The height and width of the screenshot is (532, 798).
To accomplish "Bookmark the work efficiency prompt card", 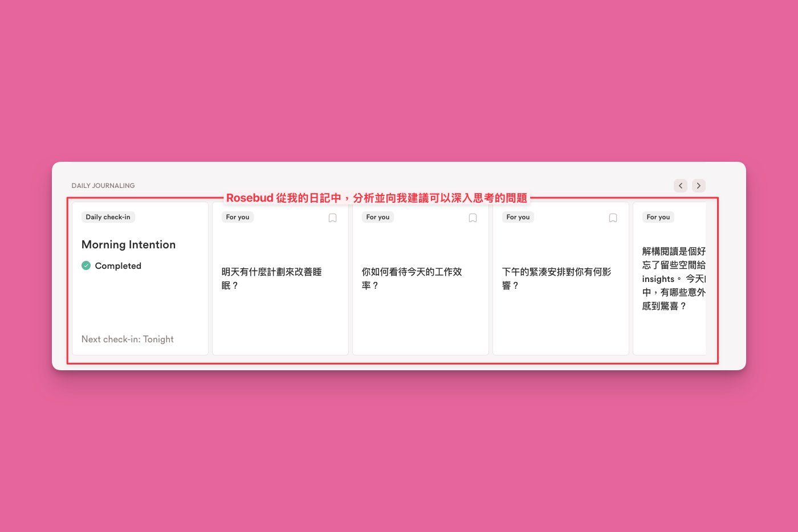I will tap(473, 218).
